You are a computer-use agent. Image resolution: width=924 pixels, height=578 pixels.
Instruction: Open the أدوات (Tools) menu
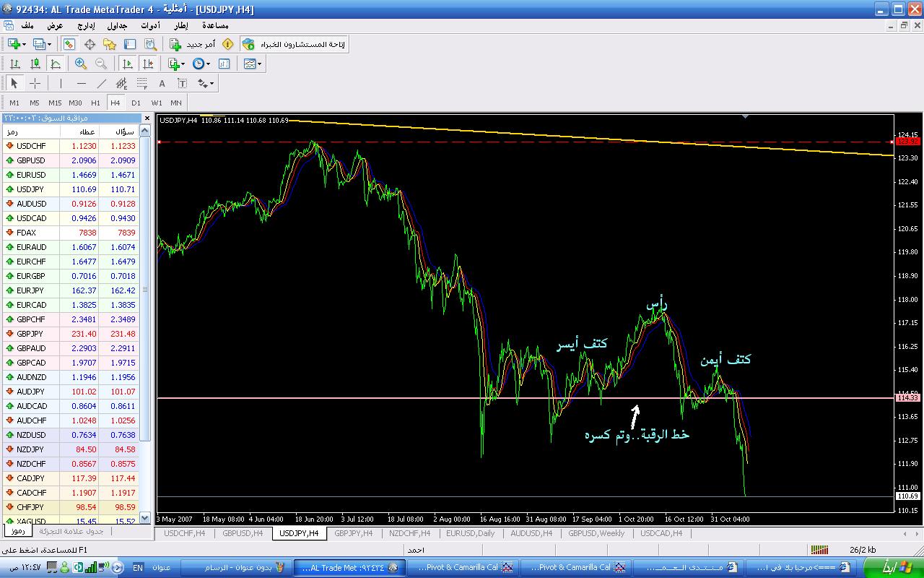150,25
